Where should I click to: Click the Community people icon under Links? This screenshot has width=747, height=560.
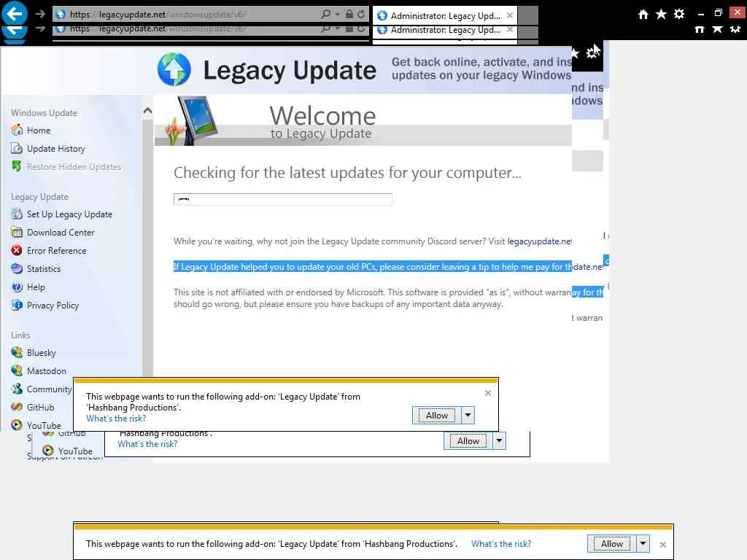(17, 389)
